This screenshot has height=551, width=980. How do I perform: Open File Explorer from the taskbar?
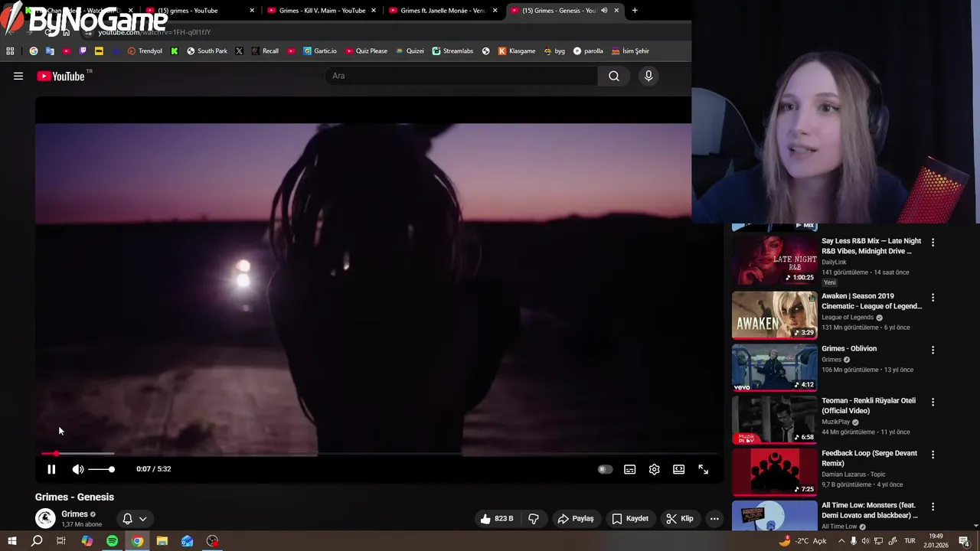162,541
